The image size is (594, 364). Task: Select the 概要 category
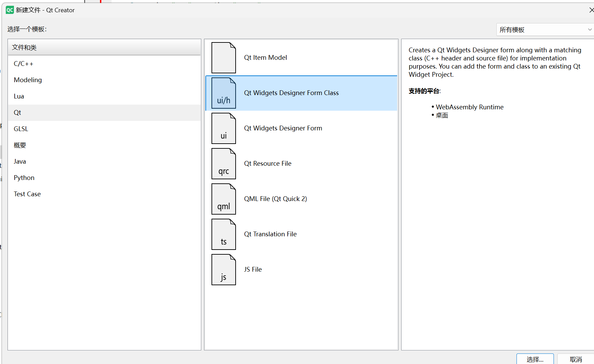click(x=104, y=145)
